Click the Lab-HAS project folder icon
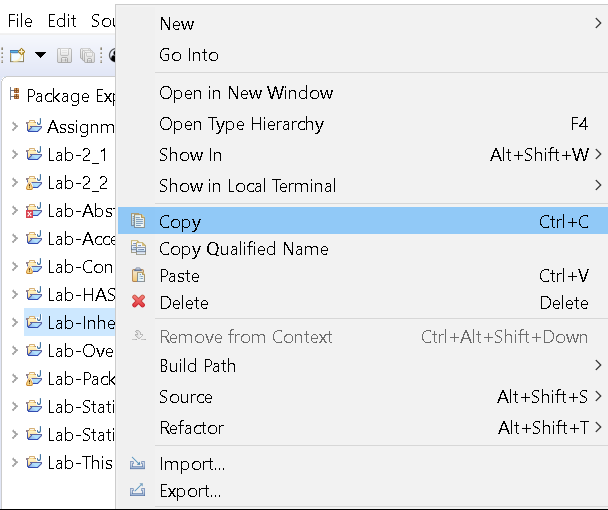 click(x=34, y=294)
